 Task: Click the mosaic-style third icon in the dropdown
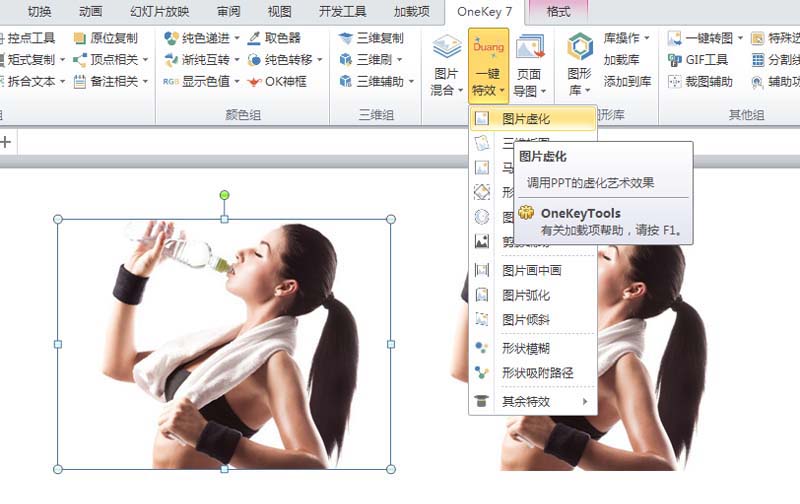coord(482,168)
